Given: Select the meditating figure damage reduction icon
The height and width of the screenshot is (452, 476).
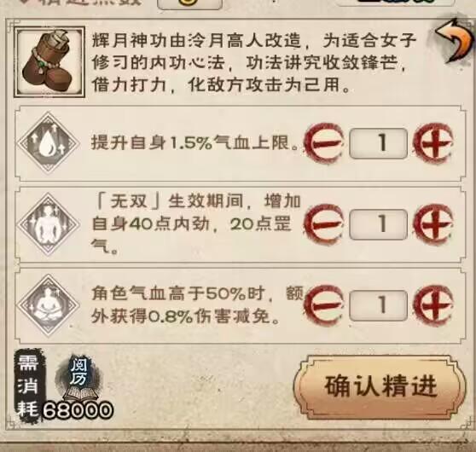Looking at the screenshot, I should coord(48,304).
